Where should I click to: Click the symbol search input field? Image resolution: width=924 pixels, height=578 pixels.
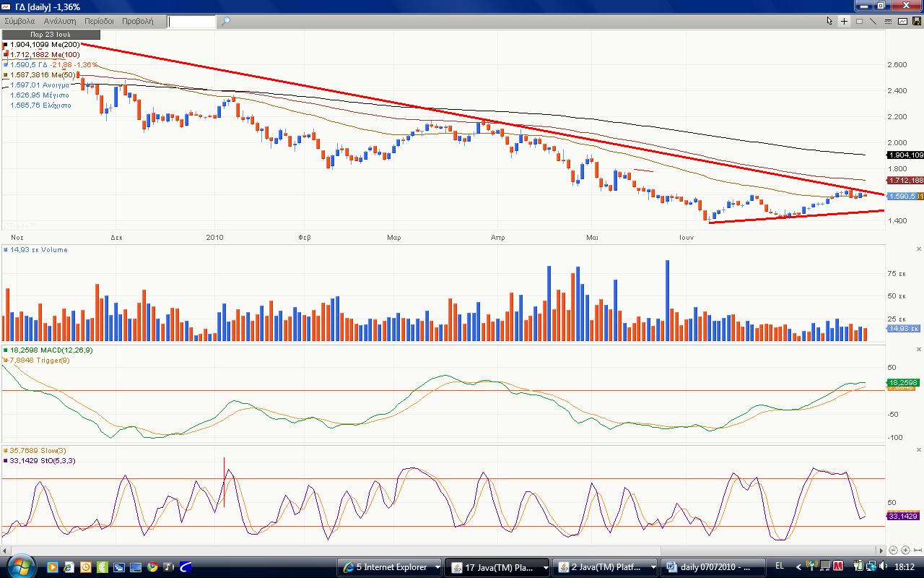pyautogui.click(x=191, y=21)
